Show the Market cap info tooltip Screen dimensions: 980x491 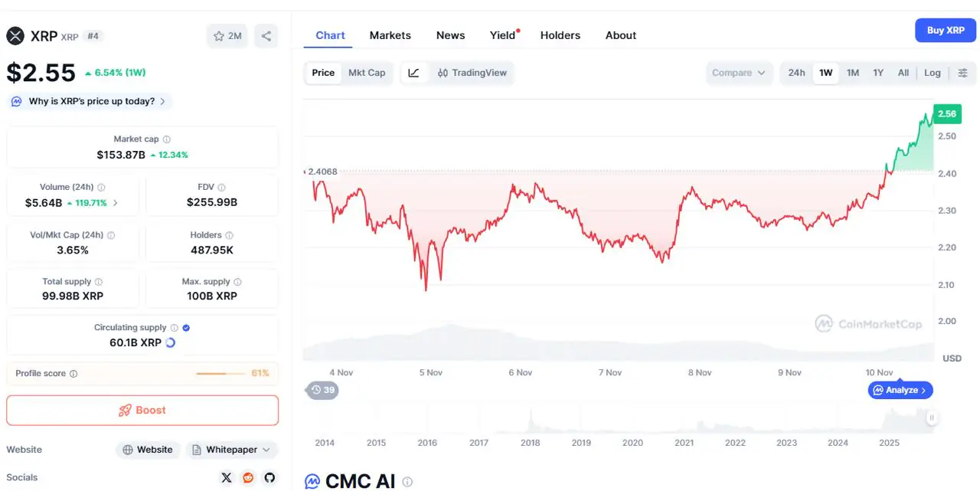[x=167, y=139]
